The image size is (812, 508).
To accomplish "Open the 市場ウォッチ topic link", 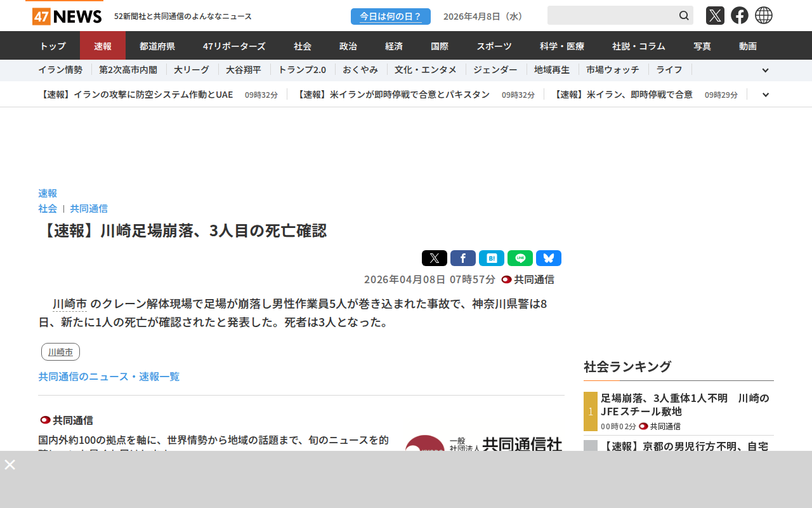I will point(613,70).
